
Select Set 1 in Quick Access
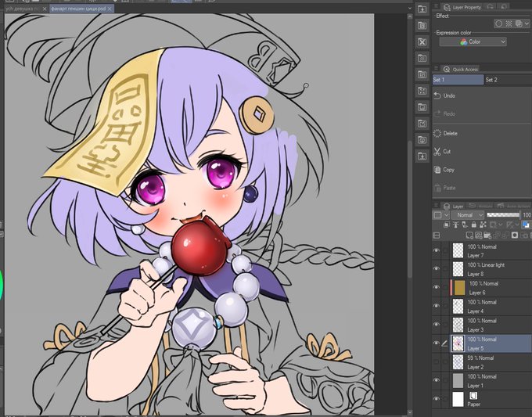pos(458,80)
